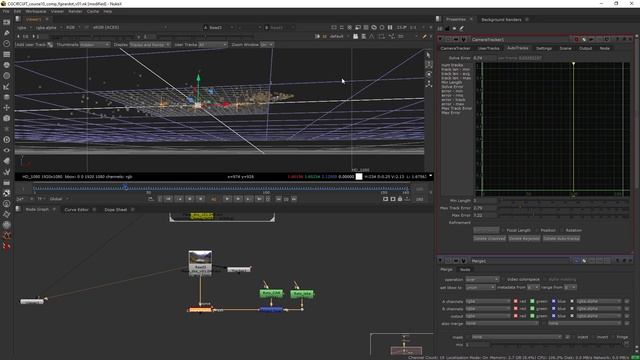Open the Settings tab in CameraTracker1
The image size is (640, 360).
544,48
